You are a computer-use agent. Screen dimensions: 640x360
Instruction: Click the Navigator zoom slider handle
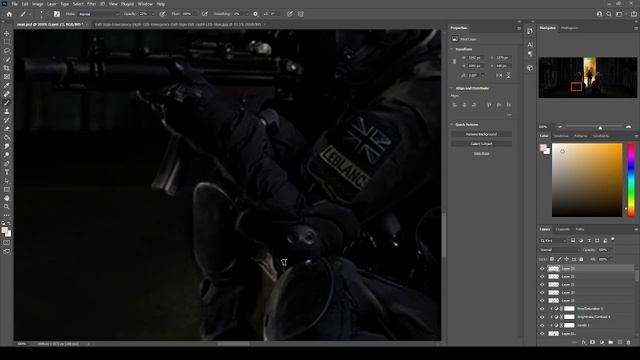[x=600, y=127]
